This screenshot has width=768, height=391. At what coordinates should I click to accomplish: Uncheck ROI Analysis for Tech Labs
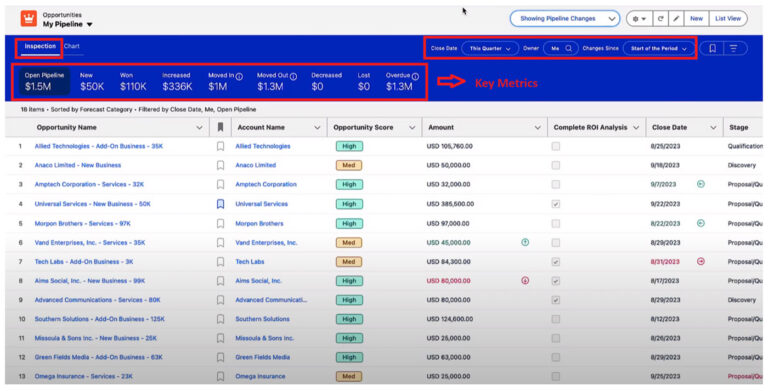click(x=556, y=262)
